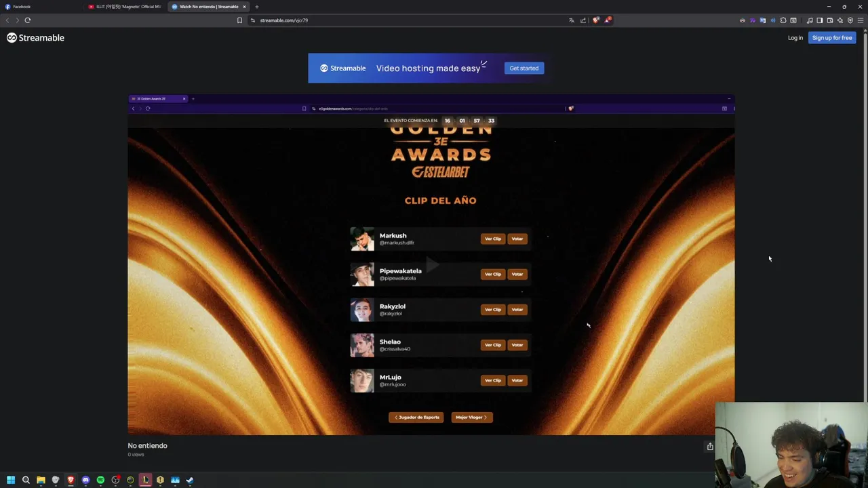Click the Ver Clip button for Rakyzlol in the video

(493, 310)
